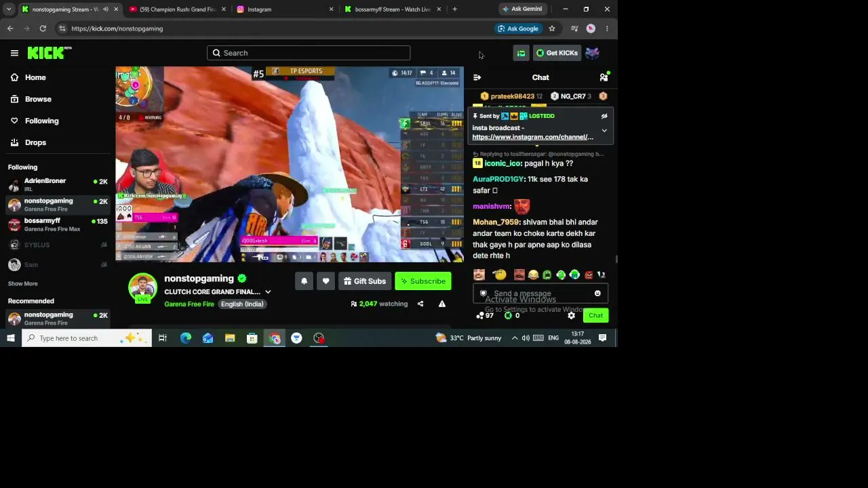Select the first emote in chat quick-emote row
Image resolution: width=868 pixels, height=488 pixels.
[x=479, y=275]
